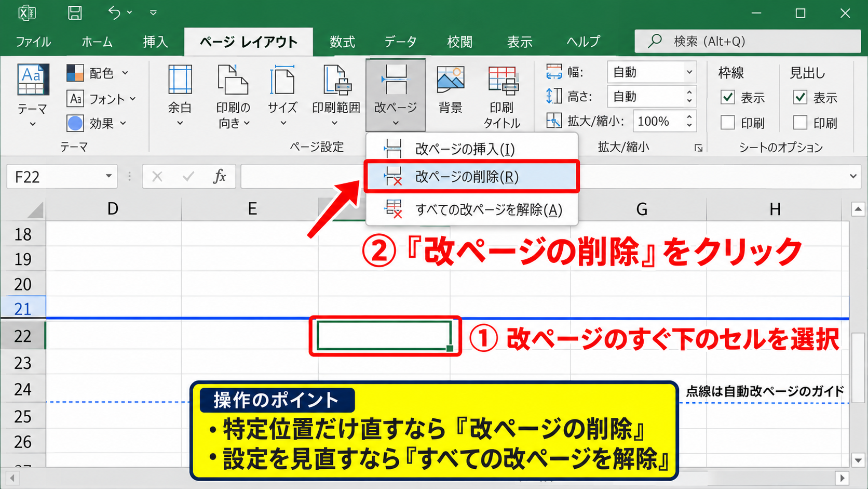
Task: Uncheck 枠線 表示 gridlines view checkbox
Action: tap(728, 97)
